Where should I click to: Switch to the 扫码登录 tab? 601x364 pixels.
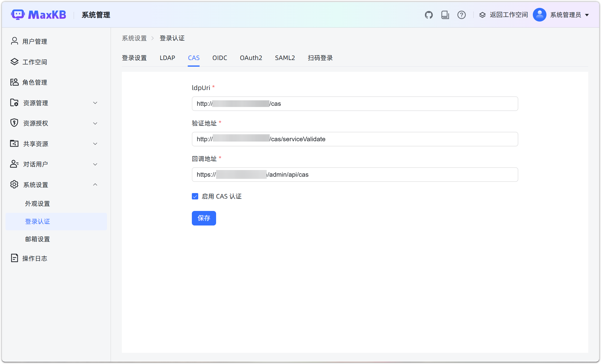click(x=320, y=58)
